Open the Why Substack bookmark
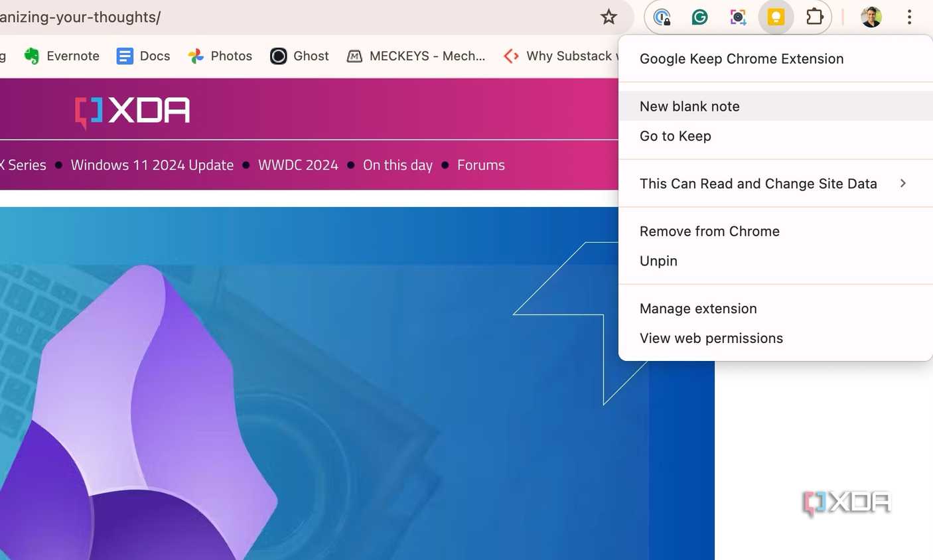 [x=561, y=56]
